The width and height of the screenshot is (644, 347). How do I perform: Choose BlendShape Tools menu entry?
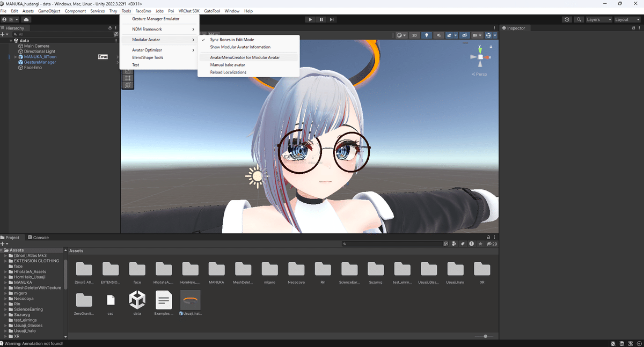(x=159, y=57)
